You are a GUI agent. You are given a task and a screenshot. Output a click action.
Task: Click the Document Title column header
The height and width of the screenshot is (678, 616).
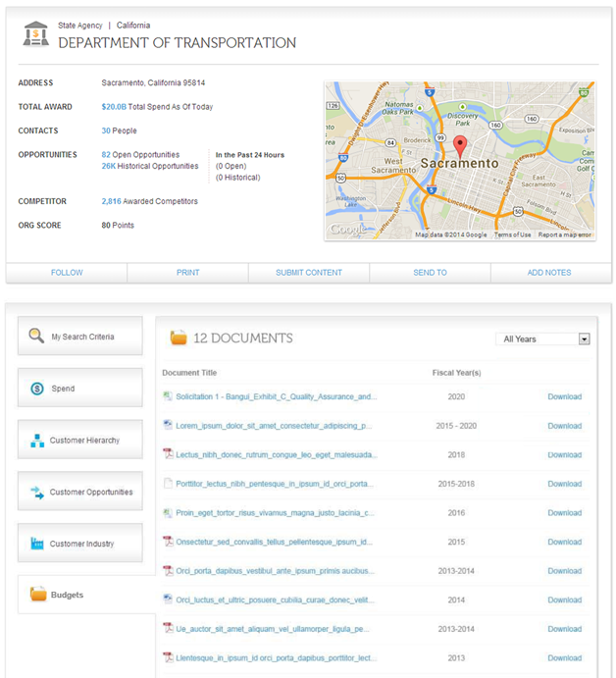[189, 373]
